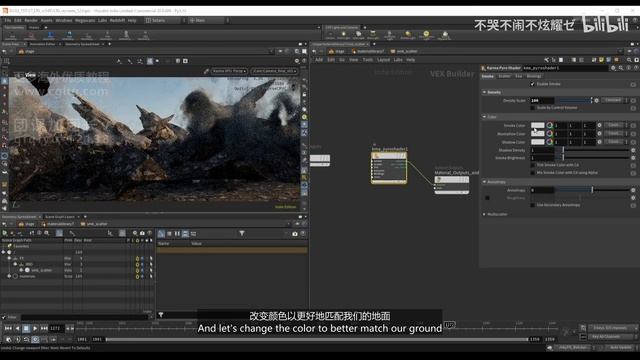Select the Scatter tab in Pyro Shader parameters
Screen dimensions: 640x360
504,76
